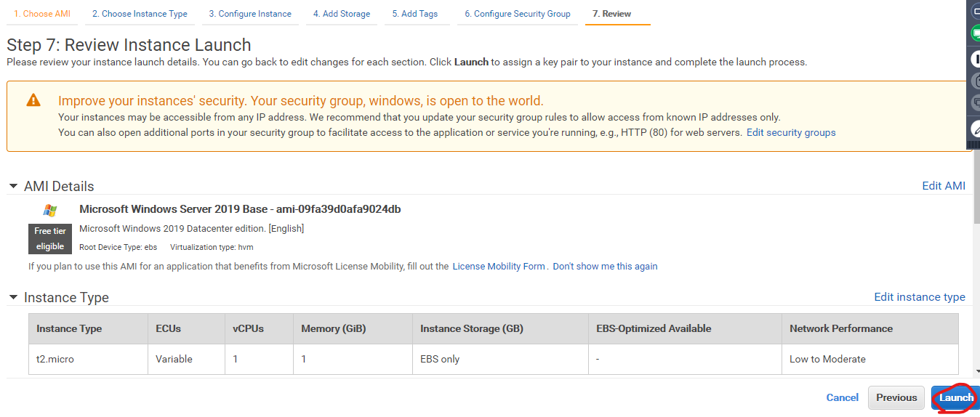Select the Microsoft Windows Server 2019 Base title
The image size is (980, 417).
[x=240, y=209]
